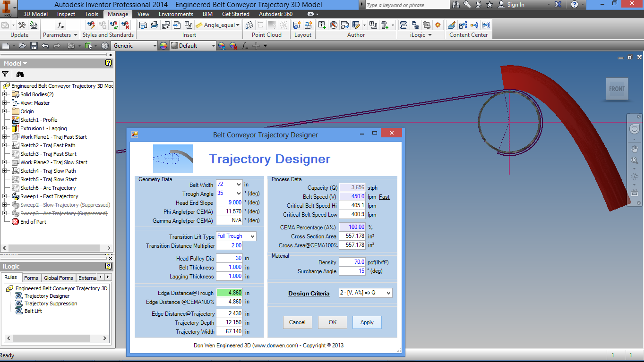Click the Full Navigation Wheel icon

635,129
